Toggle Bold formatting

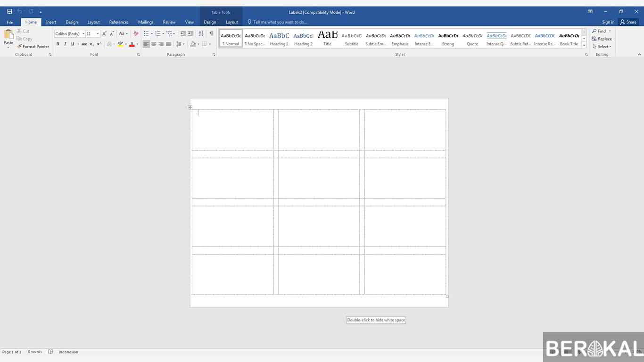(58, 44)
